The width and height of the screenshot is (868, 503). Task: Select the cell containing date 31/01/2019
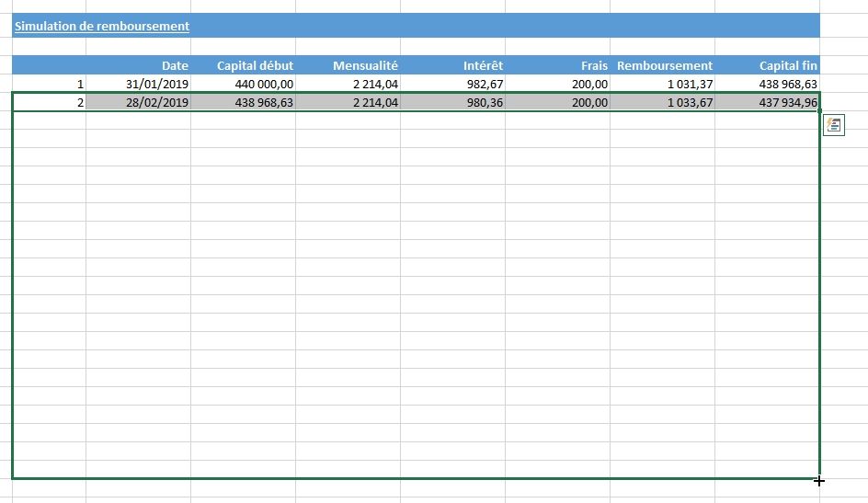pyautogui.click(x=139, y=84)
